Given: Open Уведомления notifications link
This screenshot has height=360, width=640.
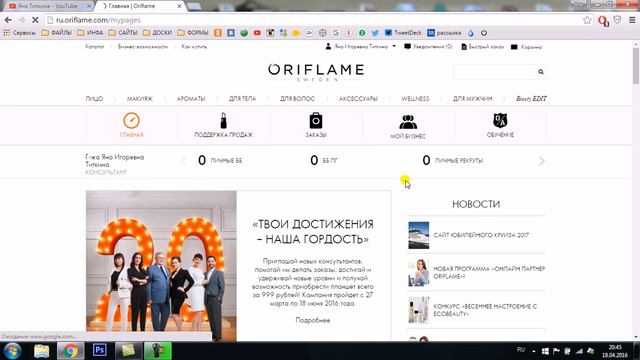Looking at the screenshot, I should click(428, 47).
